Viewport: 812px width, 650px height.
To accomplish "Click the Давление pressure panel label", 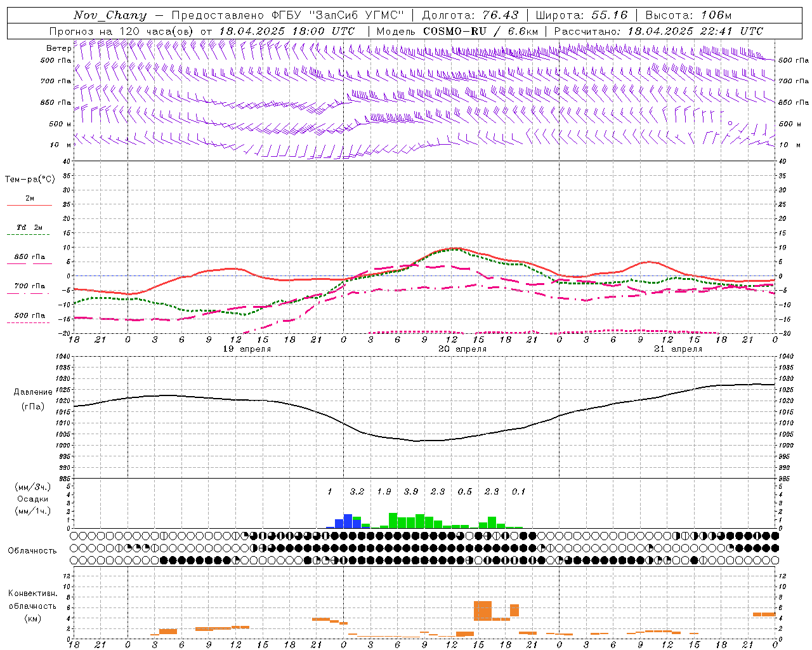I will pyautogui.click(x=33, y=392).
